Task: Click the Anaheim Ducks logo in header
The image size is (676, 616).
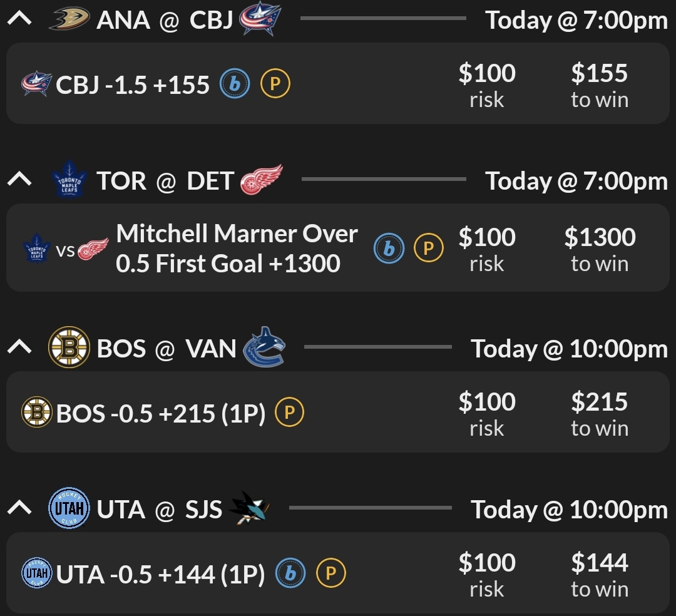Action: pos(69,19)
